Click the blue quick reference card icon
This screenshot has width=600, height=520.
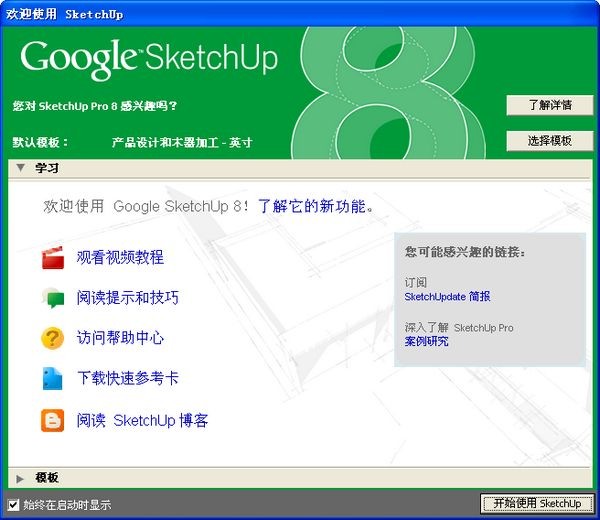click(52, 379)
